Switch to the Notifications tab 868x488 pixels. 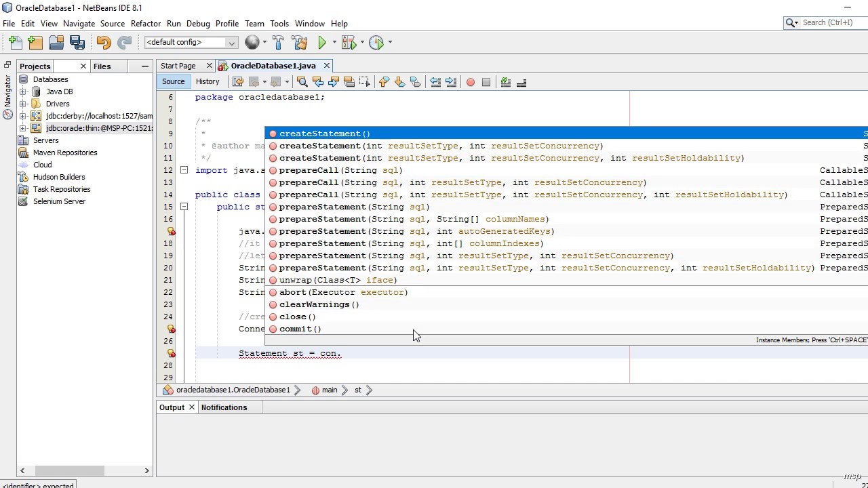[224, 407]
